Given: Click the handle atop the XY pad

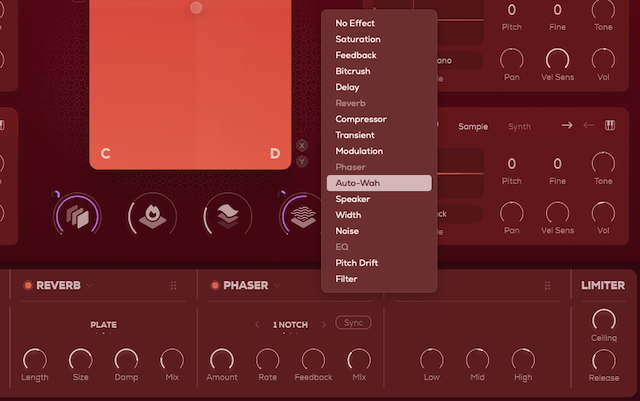Looking at the screenshot, I should 196,7.
